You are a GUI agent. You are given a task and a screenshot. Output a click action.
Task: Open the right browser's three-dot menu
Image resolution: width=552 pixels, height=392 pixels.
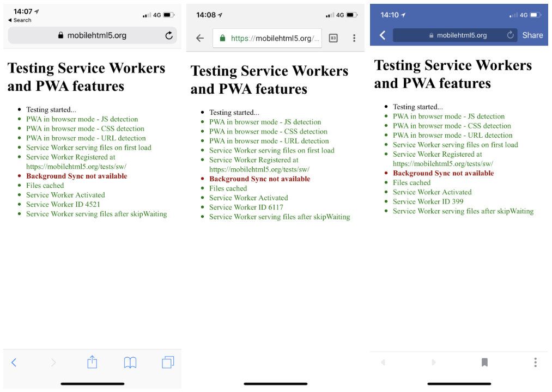(x=535, y=362)
